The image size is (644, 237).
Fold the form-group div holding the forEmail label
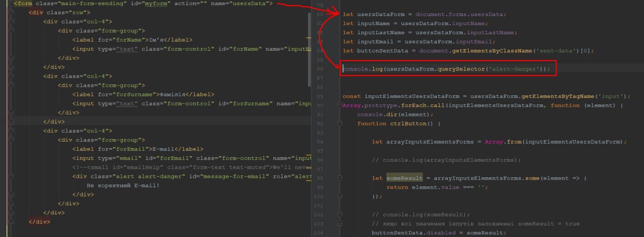pos(10,140)
